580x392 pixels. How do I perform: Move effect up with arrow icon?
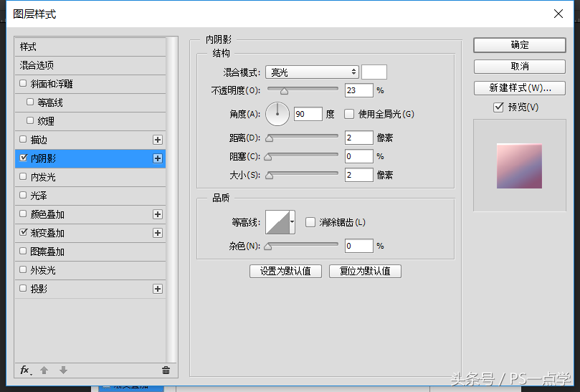click(44, 371)
